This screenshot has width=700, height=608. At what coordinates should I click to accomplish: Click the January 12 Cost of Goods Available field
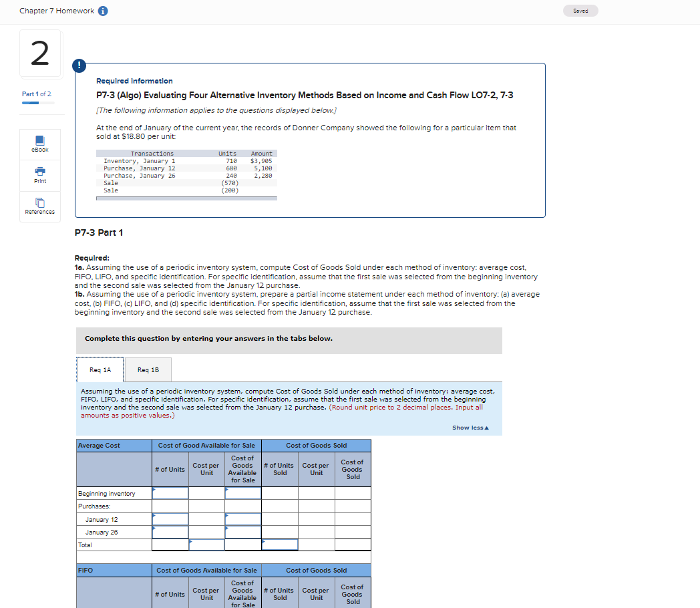tap(242, 519)
